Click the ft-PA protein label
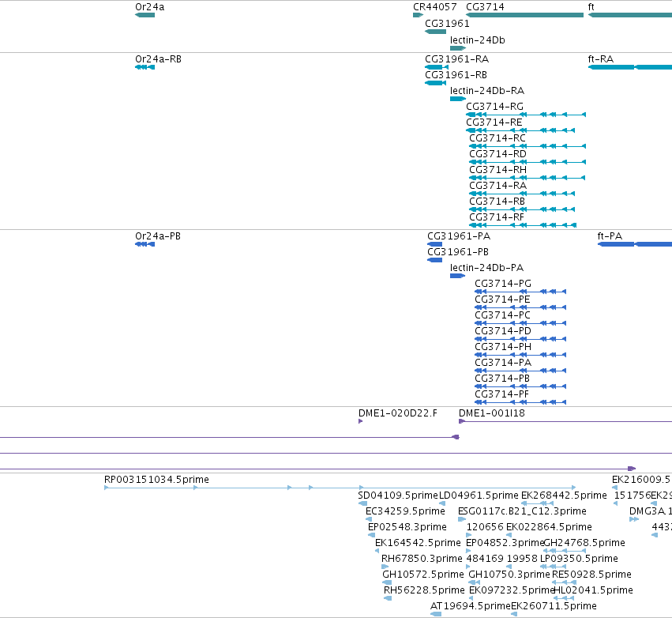This screenshot has width=672, height=618. [x=610, y=236]
